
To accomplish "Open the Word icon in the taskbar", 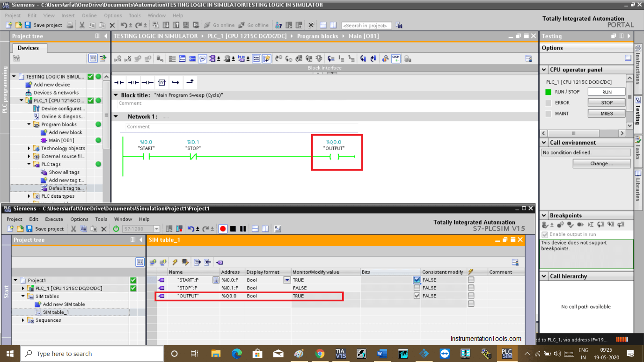I will [x=382, y=354].
